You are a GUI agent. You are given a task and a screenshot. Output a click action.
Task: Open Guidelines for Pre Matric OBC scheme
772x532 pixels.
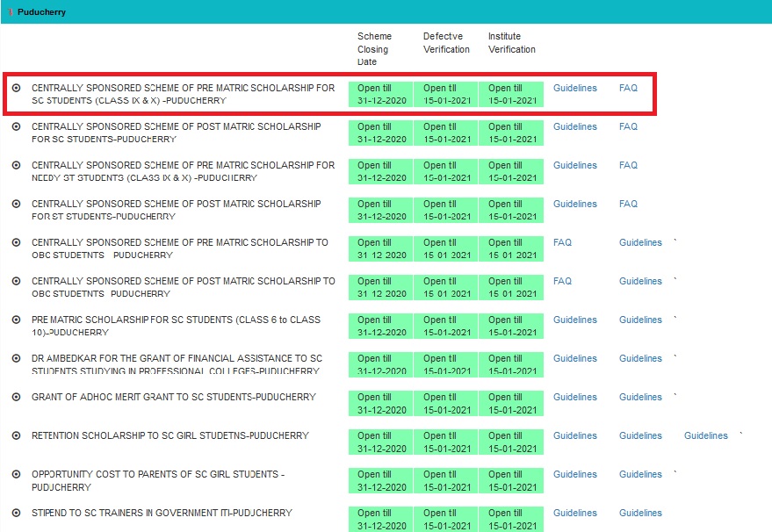tap(640, 242)
